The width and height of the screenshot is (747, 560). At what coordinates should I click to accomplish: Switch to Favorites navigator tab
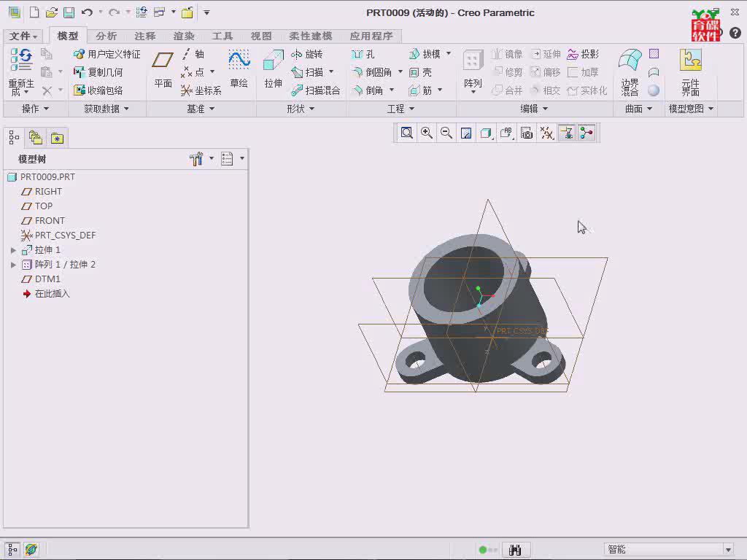coord(57,138)
